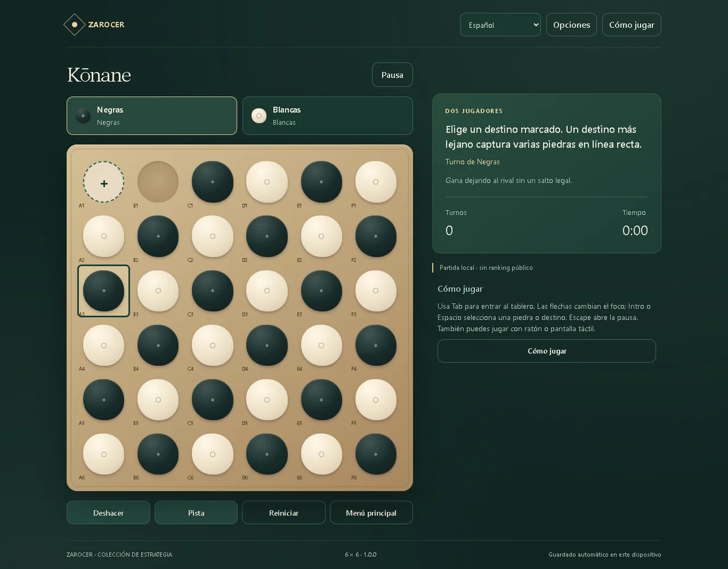The width and height of the screenshot is (728, 569).
Task: Click the white stone at C4
Action: pyautogui.click(x=213, y=345)
